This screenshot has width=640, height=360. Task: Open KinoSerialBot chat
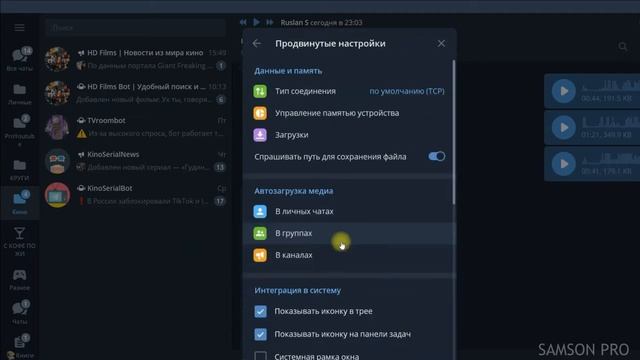[x=136, y=195]
